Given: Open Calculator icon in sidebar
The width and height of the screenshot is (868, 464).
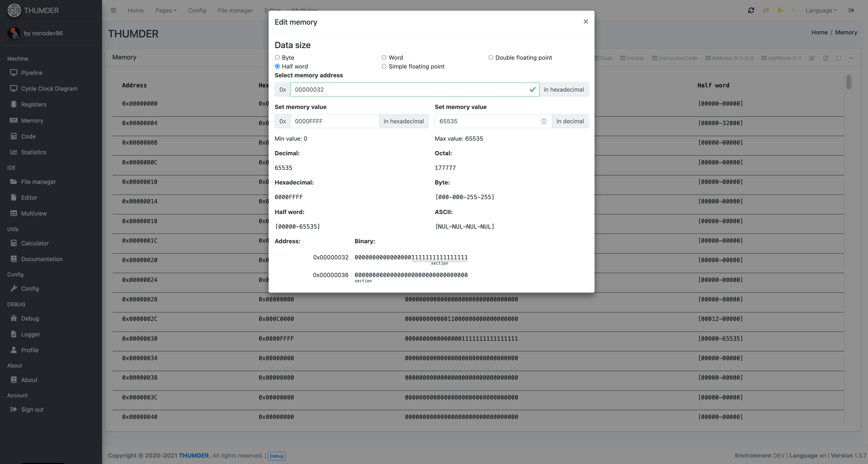Looking at the screenshot, I should (13, 243).
